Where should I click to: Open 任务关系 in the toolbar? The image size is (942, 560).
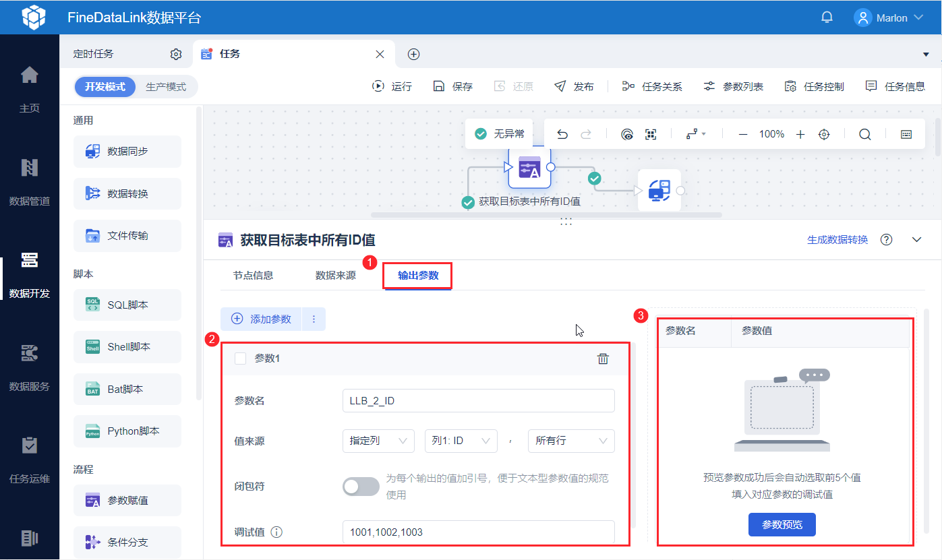pos(652,86)
